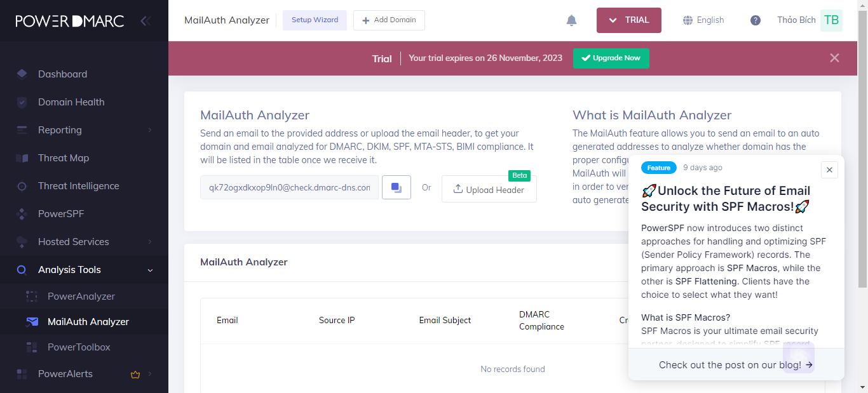
Task: Click the generated check email address field
Action: pos(290,187)
